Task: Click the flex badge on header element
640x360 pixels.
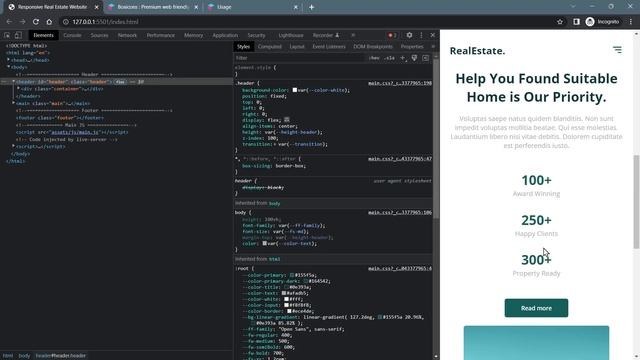Action: click(120, 82)
